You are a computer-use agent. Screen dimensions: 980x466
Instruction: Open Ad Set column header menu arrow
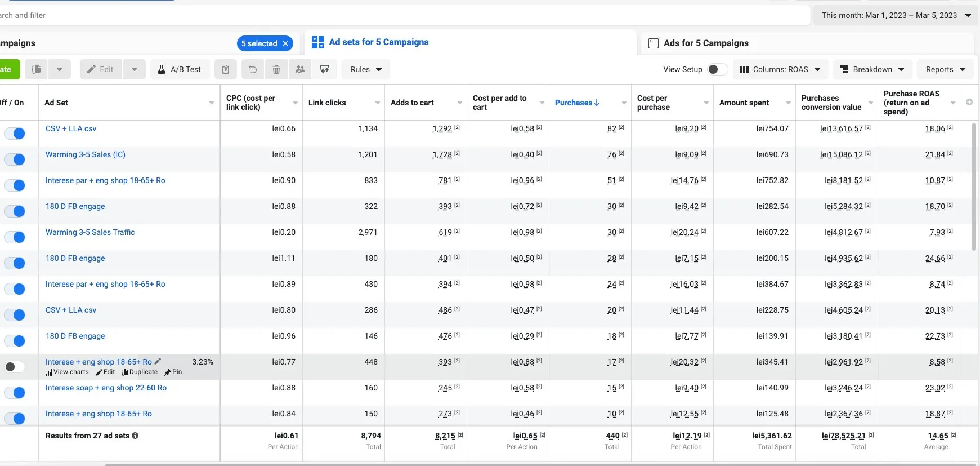point(212,103)
